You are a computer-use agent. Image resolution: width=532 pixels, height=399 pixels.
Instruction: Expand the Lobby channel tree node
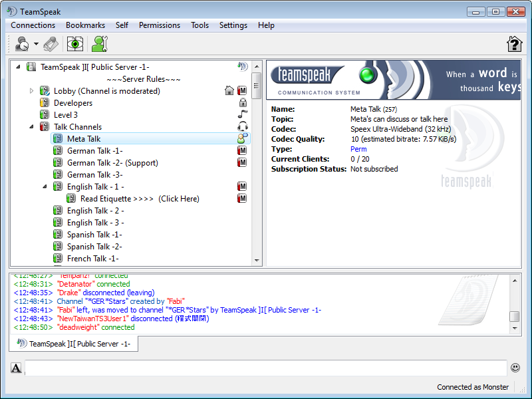[x=31, y=91]
